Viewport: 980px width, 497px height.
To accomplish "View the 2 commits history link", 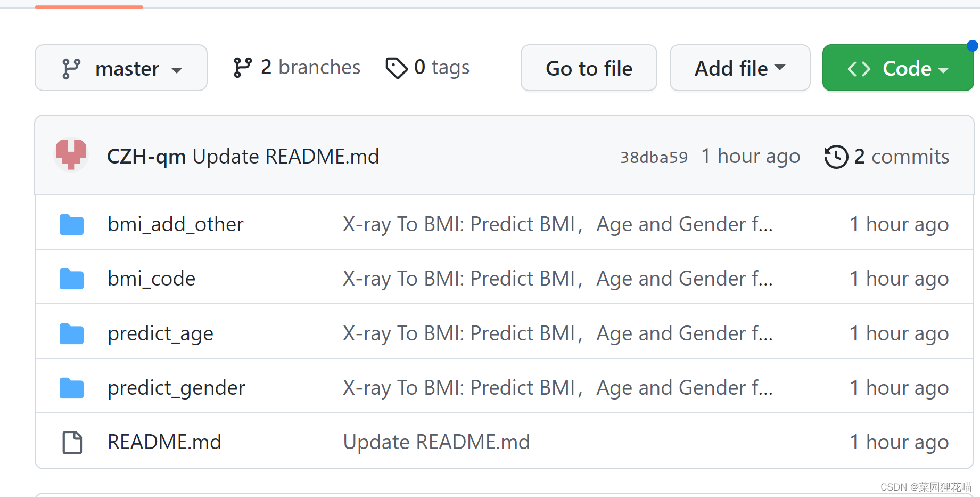I will (887, 157).
